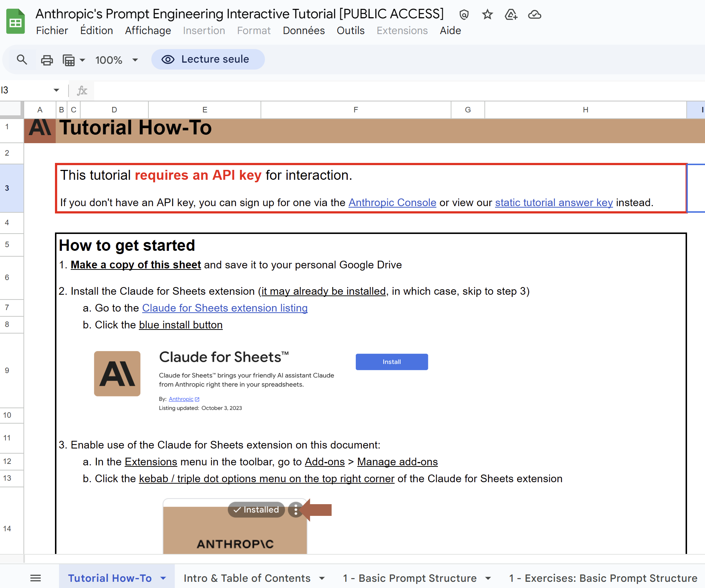The width and height of the screenshot is (705, 588).
Task: Open the Format menu
Action: (x=254, y=30)
